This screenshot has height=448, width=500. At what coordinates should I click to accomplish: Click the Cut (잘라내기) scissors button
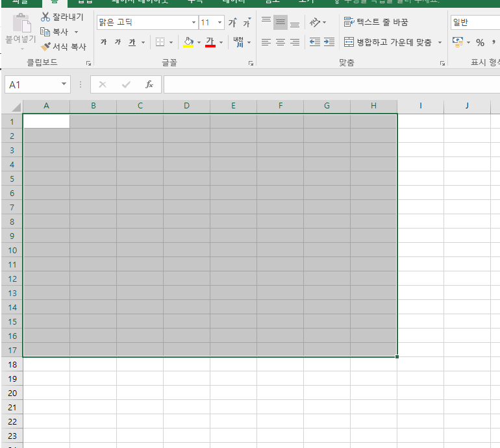click(x=62, y=17)
